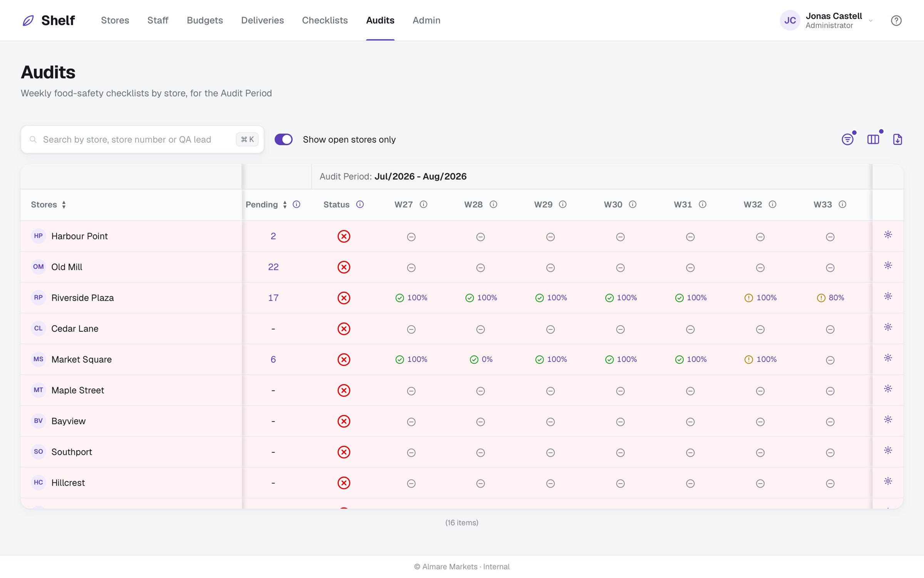Select the Southport store name

(x=72, y=452)
